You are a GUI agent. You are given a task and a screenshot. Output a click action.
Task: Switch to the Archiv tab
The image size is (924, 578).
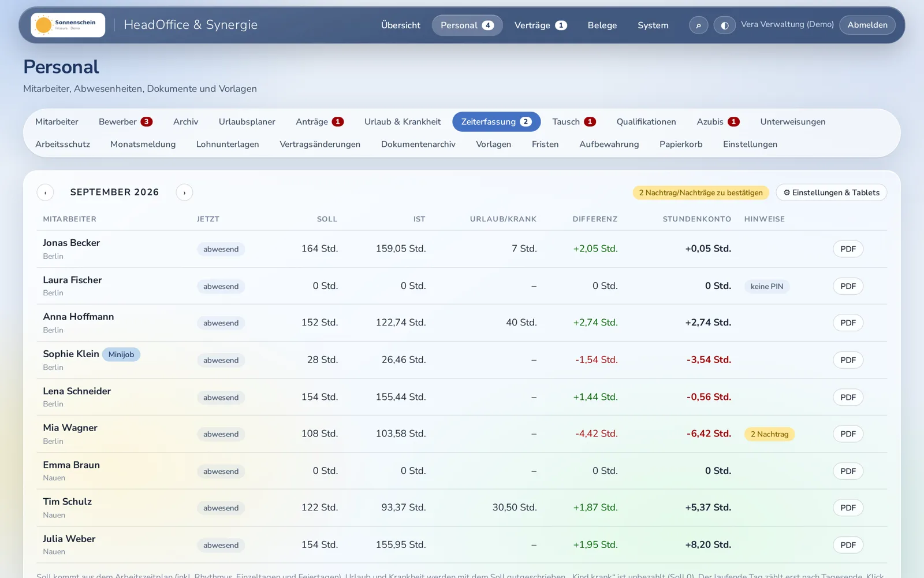click(186, 122)
